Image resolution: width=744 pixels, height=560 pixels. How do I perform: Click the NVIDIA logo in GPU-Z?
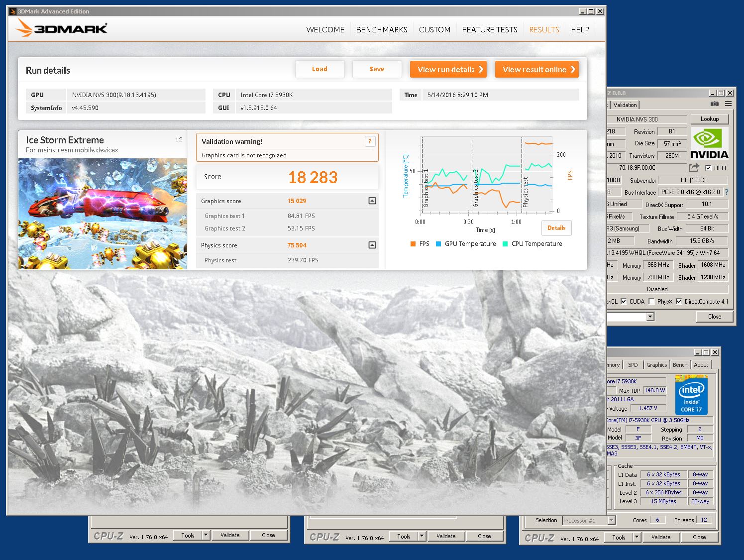click(x=709, y=144)
